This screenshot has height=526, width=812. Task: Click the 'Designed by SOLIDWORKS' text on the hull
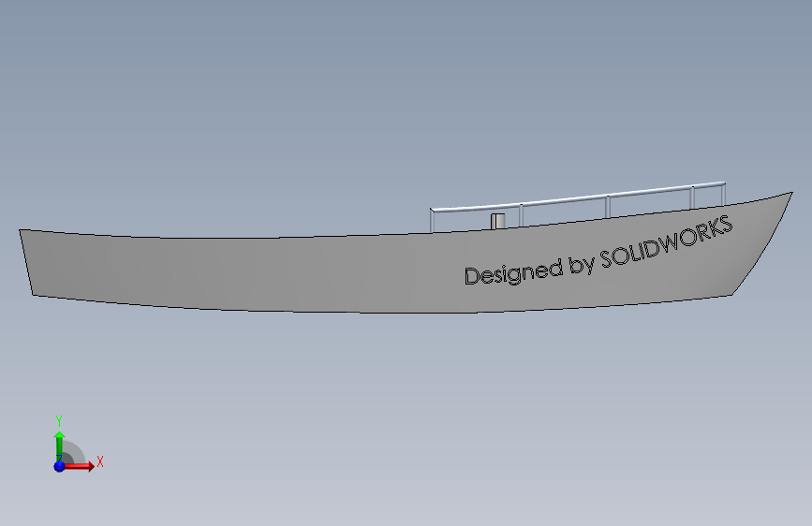coord(598,251)
